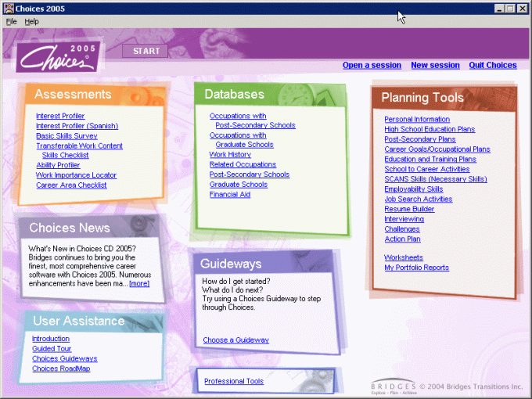
Task: Open High School Education Plans
Action: [430, 129]
